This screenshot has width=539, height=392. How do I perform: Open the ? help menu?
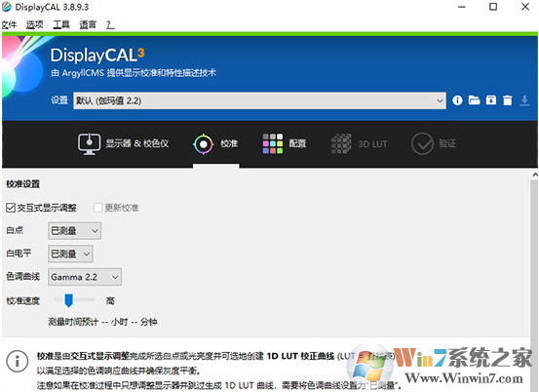110,24
